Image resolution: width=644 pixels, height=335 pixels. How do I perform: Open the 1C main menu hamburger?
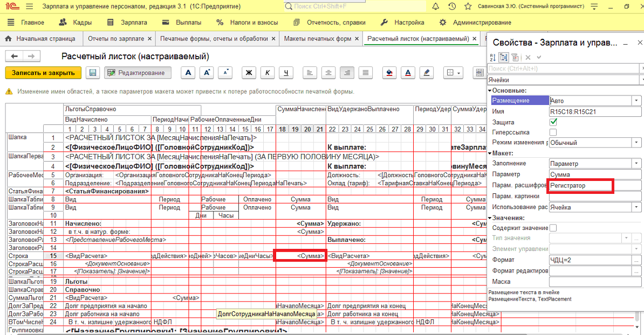point(29,6)
